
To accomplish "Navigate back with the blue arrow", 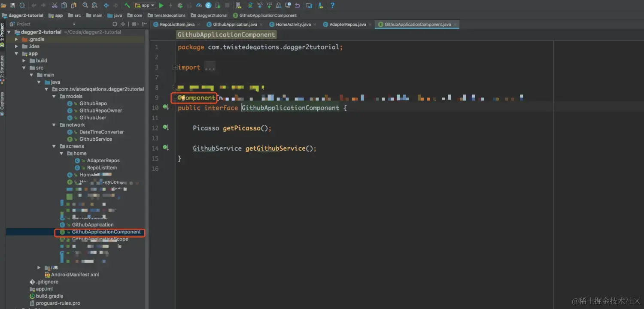I will tap(106, 5).
